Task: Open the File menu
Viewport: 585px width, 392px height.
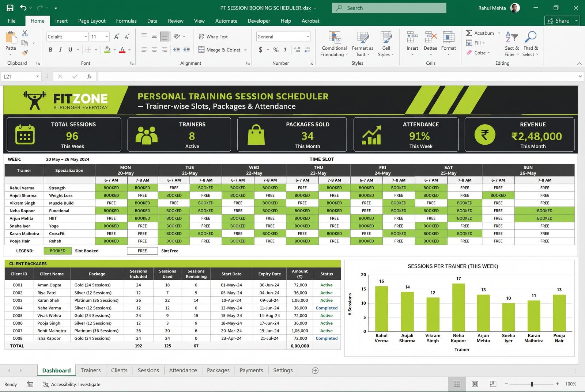Action: click(12, 21)
